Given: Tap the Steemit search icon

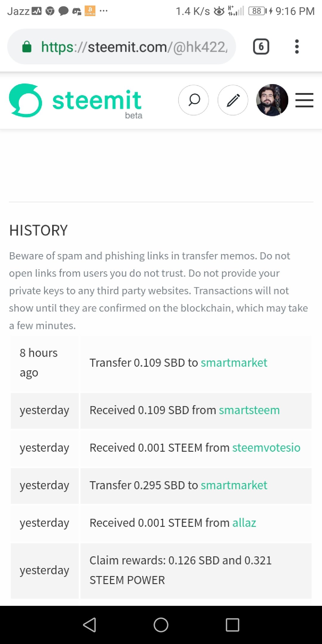Looking at the screenshot, I should coord(193,100).
